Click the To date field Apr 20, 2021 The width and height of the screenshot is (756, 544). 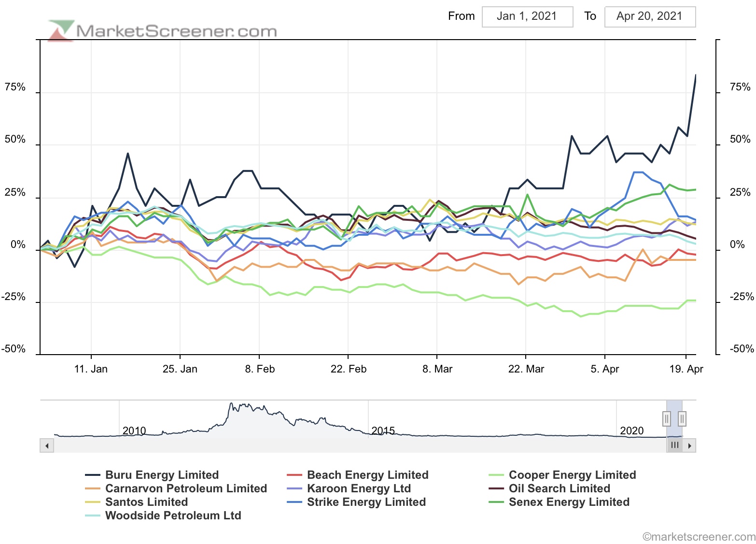tap(650, 16)
